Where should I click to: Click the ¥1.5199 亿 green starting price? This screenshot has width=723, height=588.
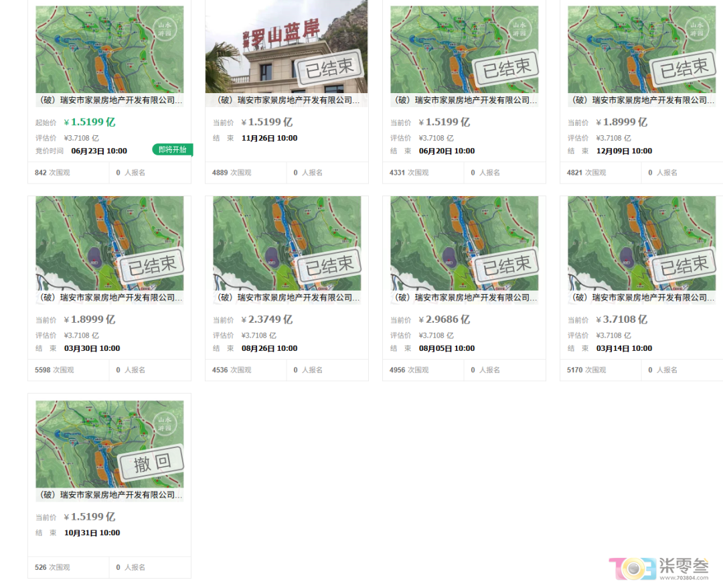click(x=90, y=122)
